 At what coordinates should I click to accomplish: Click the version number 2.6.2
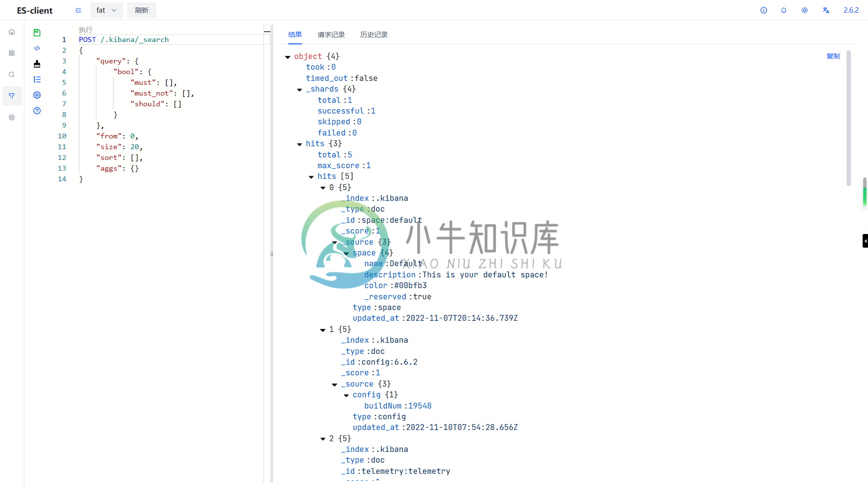click(851, 10)
